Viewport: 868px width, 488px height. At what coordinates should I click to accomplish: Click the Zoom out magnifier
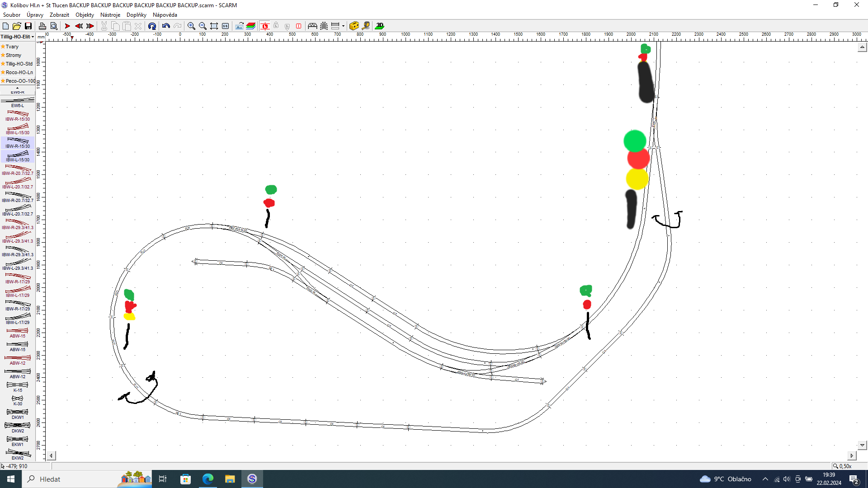[x=203, y=26]
